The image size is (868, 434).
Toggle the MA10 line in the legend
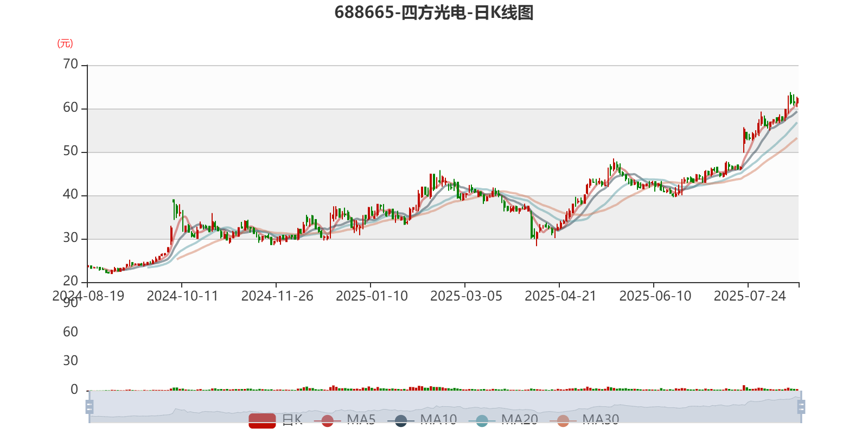pos(422,420)
